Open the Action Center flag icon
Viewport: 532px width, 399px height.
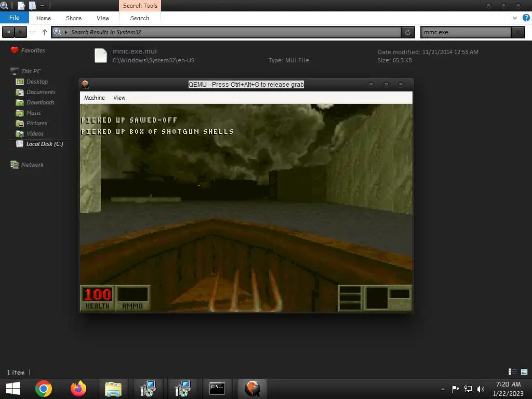pos(455,389)
